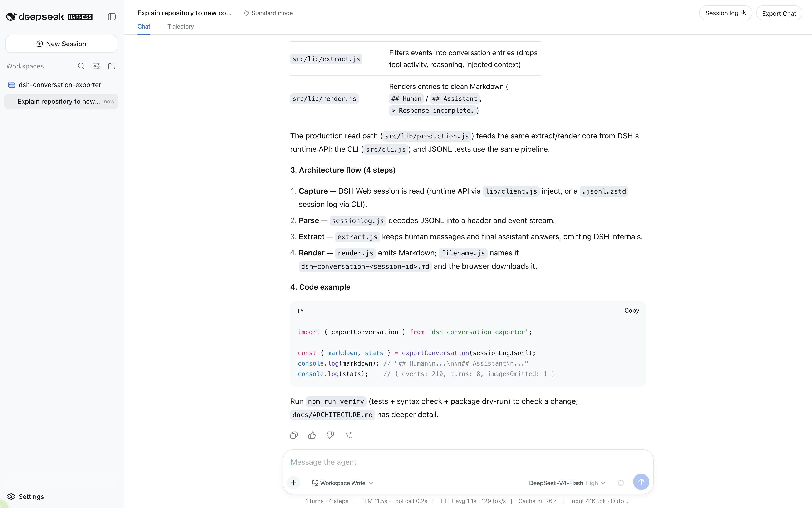Click session title 'Explain repository to new co...'

click(x=184, y=13)
